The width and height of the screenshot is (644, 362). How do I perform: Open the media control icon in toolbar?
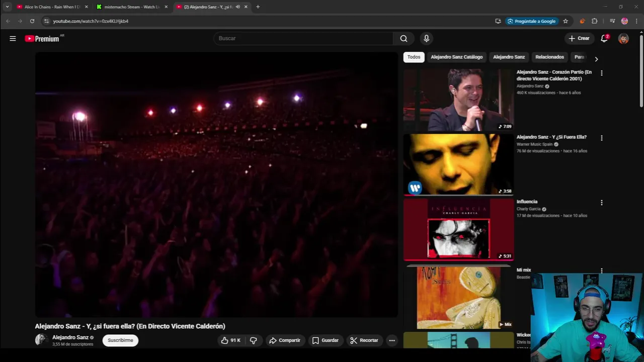point(612,21)
